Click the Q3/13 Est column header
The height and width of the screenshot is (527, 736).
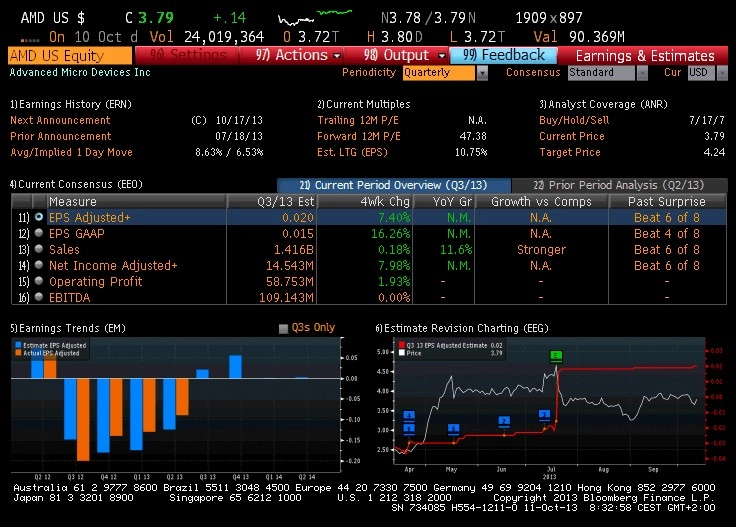[272, 201]
